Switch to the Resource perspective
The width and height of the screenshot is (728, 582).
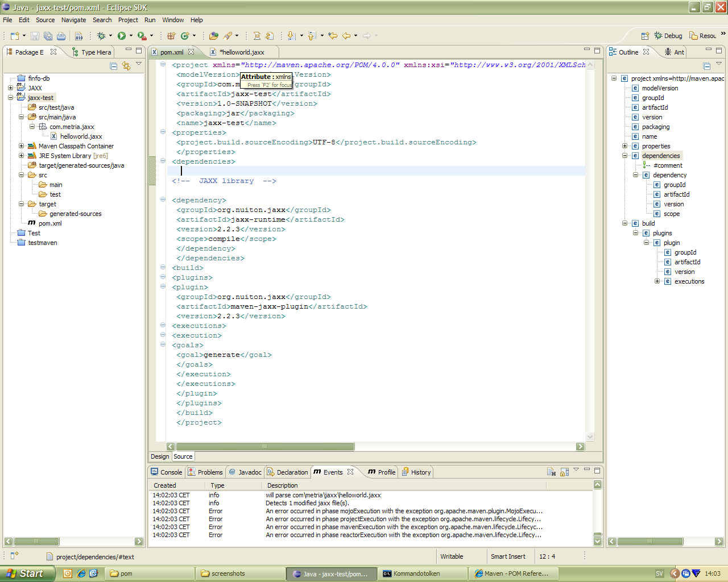pyautogui.click(x=702, y=36)
